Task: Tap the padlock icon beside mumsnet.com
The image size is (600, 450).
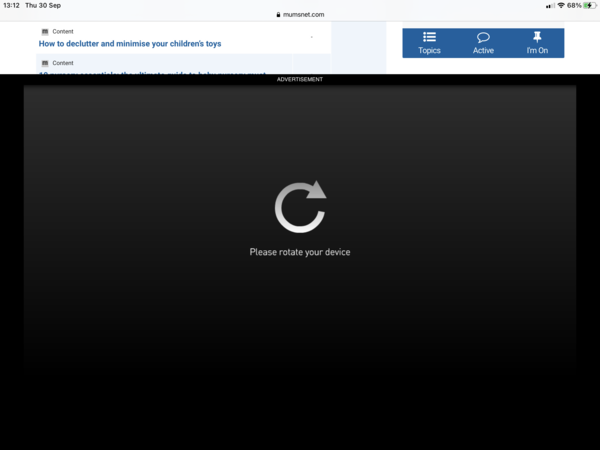Action: tap(278, 15)
